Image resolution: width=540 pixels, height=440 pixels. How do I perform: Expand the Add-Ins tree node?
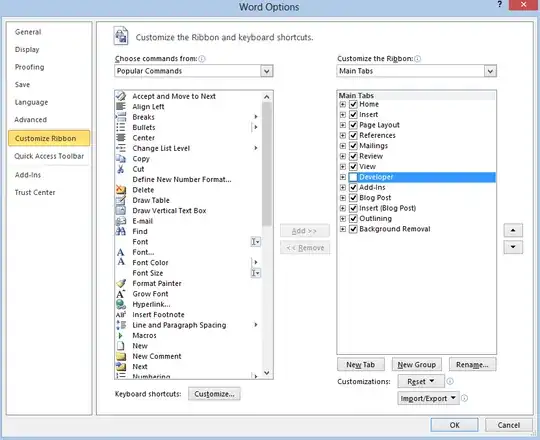coord(343,187)
